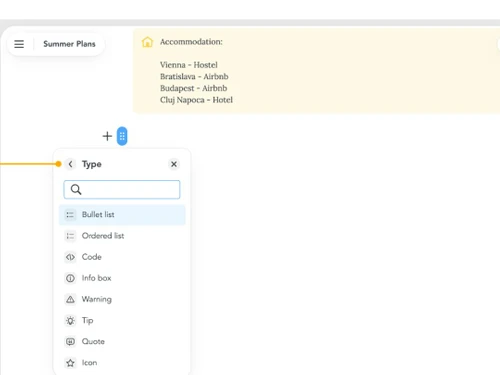Click the magnifier icon in search field

click(76, 190)
